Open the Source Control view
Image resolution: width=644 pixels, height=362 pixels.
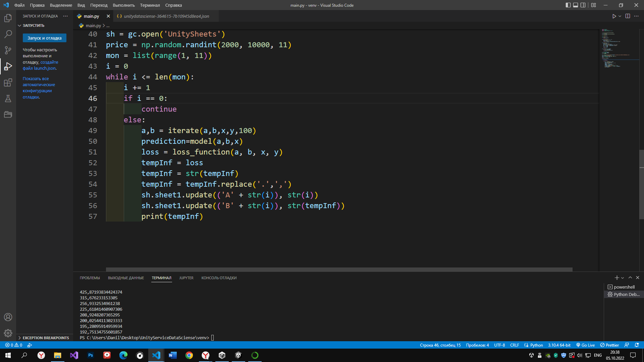click(x=8, y=50)
